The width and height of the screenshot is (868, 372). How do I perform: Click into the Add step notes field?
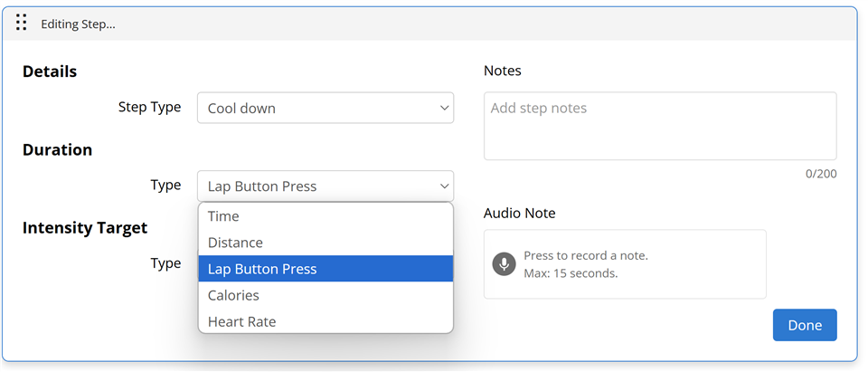click(x=660, y=127)
